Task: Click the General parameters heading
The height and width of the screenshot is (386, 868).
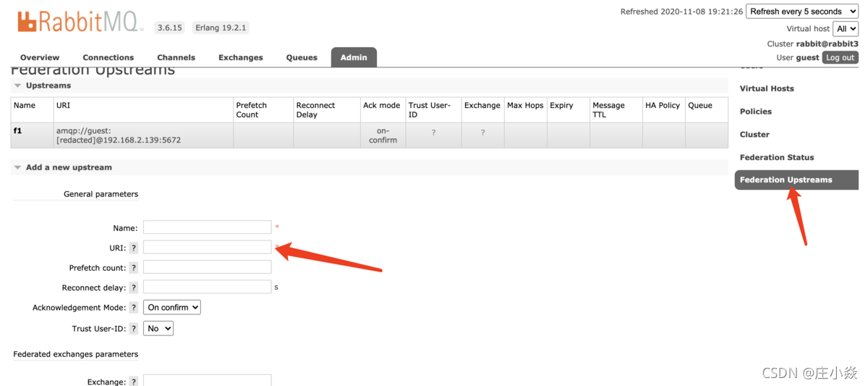Action: click(x=101, y=194)
